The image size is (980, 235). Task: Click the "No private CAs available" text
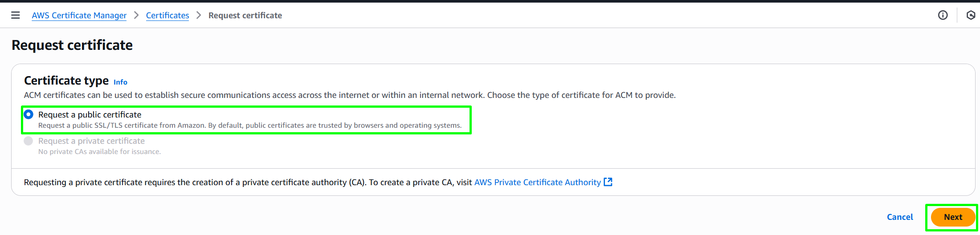pos(99,152)
